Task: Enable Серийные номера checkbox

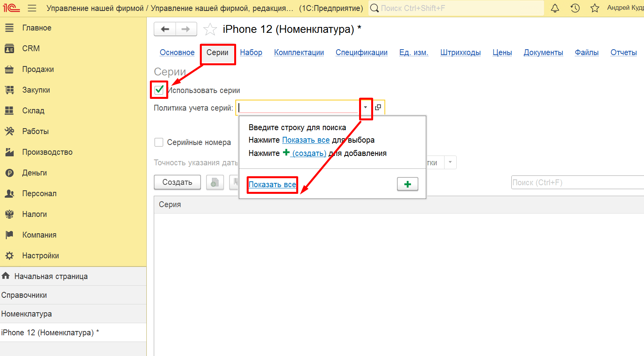Action: tap(159, 142)
